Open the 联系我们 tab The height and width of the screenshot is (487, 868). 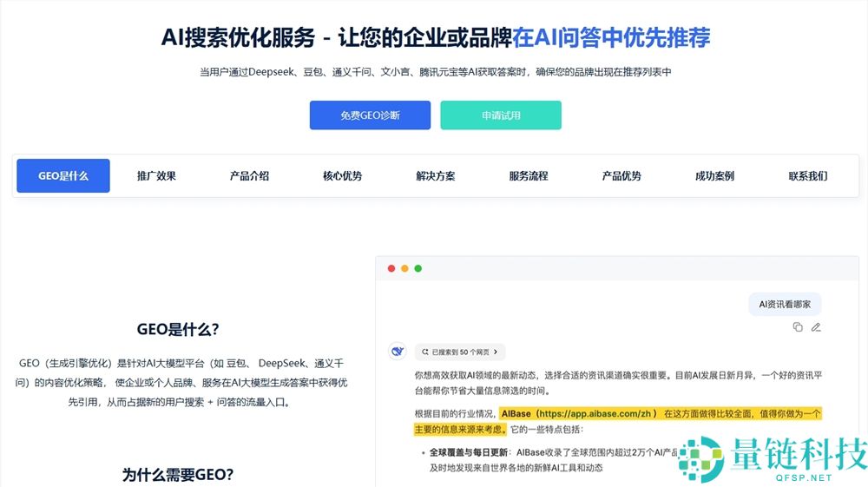point(807,175)
